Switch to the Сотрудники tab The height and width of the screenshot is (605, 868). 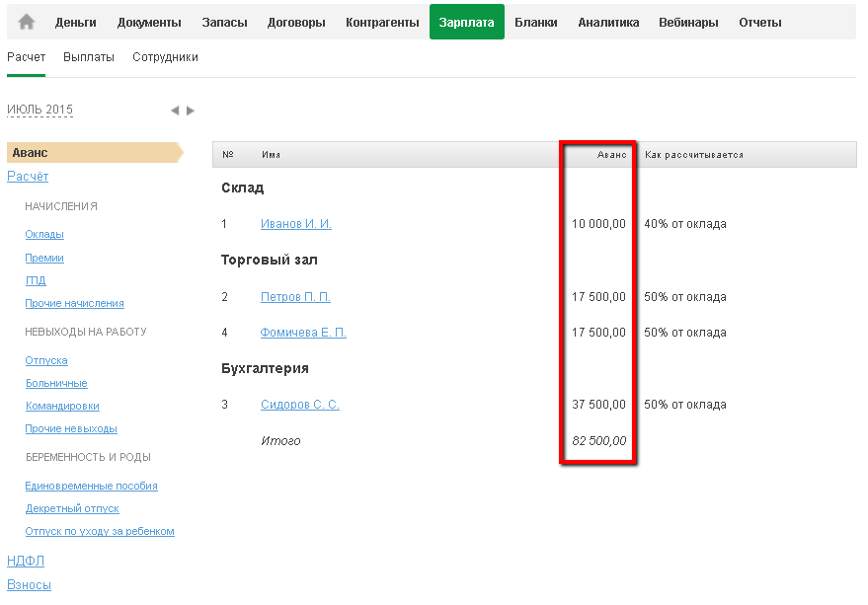coord(165,57)
